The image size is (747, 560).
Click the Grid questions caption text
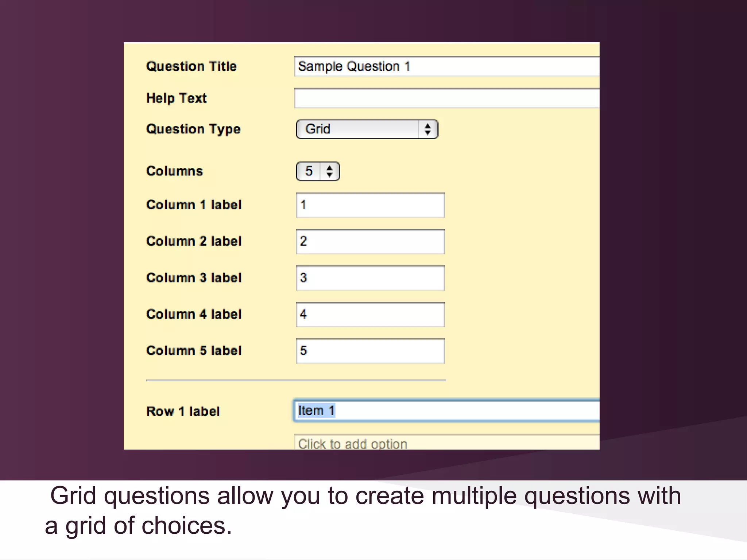[363, 510]
